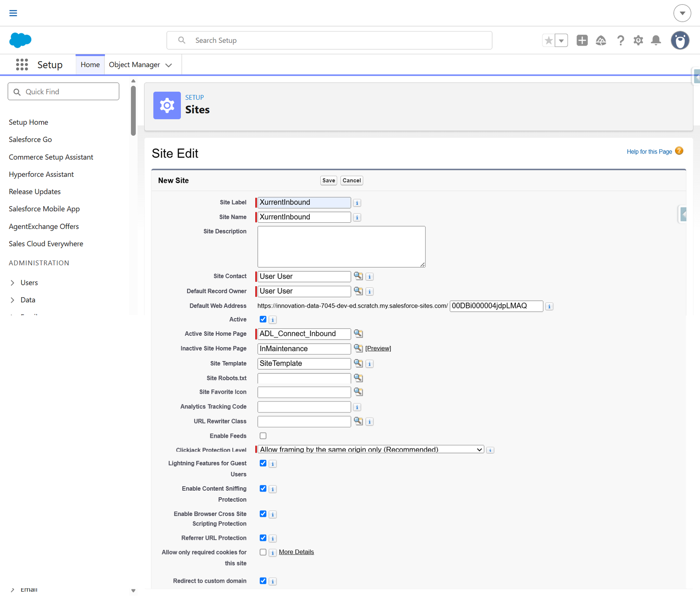The height and width of the screenshot is (597, 700).
Task: Open lookup for Site Contact
Action: tap(358, 276)
